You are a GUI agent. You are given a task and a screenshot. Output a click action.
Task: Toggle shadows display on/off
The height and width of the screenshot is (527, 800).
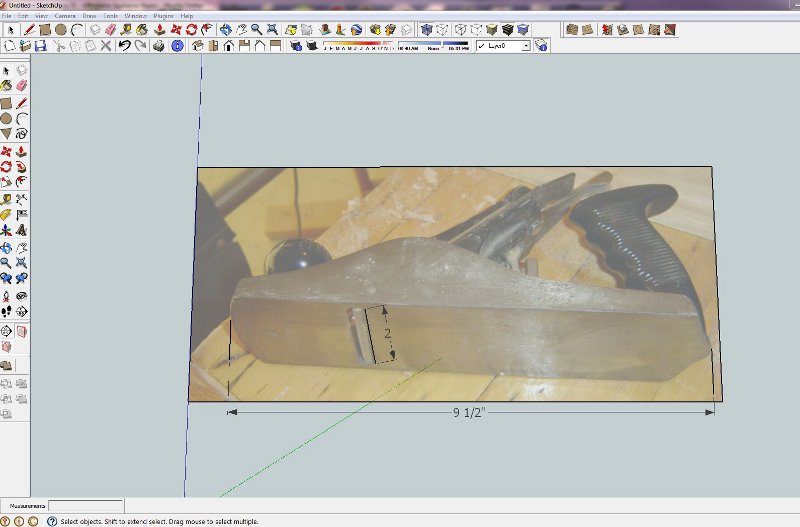point(312,46)
